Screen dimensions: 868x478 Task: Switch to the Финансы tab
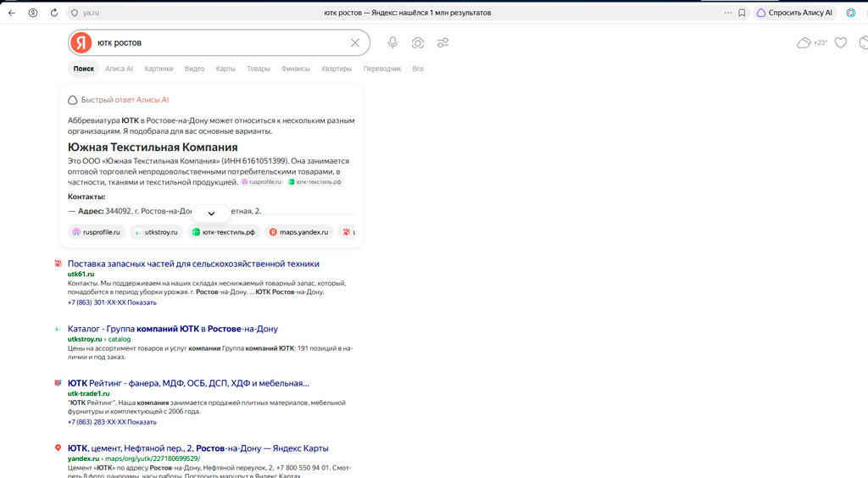click(x=296, y=69)
